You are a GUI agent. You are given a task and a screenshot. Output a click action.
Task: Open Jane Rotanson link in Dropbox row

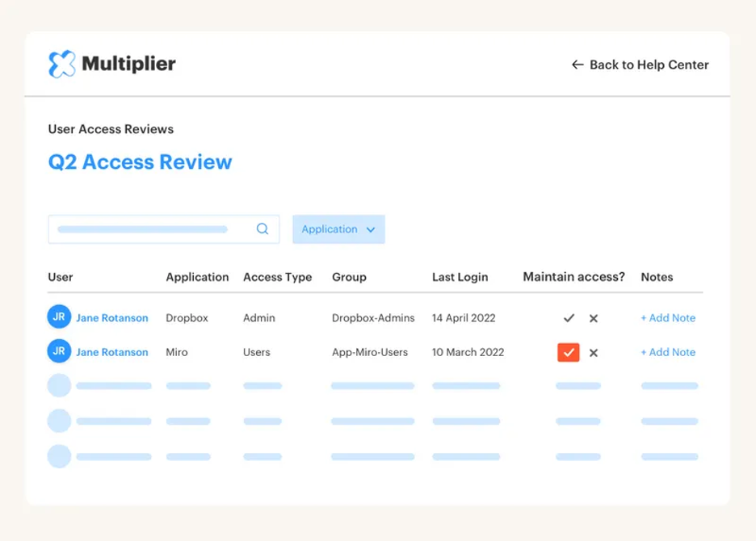(112, 318)
